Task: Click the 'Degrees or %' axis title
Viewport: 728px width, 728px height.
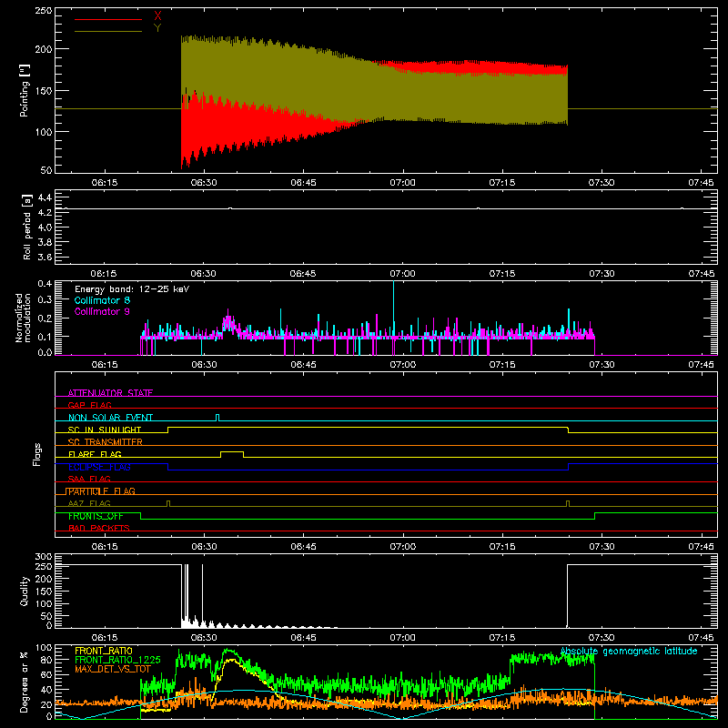Action: pos(25,682)
